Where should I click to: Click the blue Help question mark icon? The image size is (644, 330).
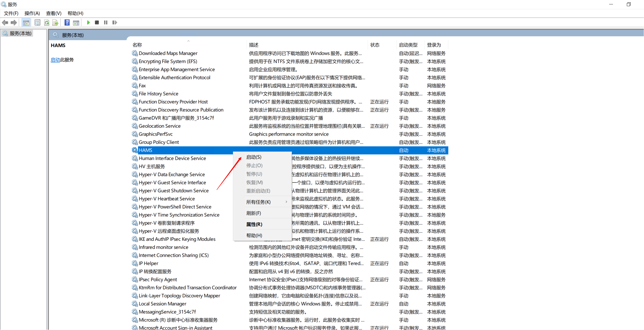point(67,23)
